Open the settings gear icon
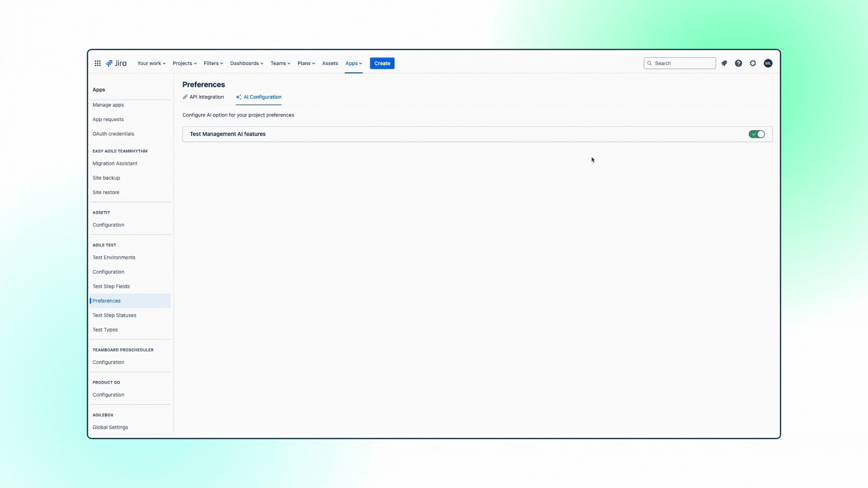868x488 pixels. pyautogui.click(x=753, y=63)
